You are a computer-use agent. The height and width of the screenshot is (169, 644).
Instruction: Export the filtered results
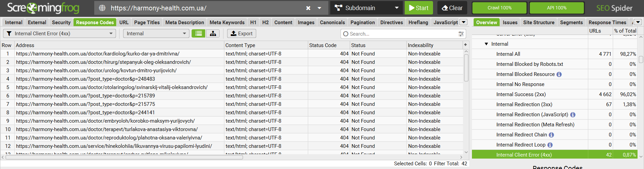click(241, 34)
